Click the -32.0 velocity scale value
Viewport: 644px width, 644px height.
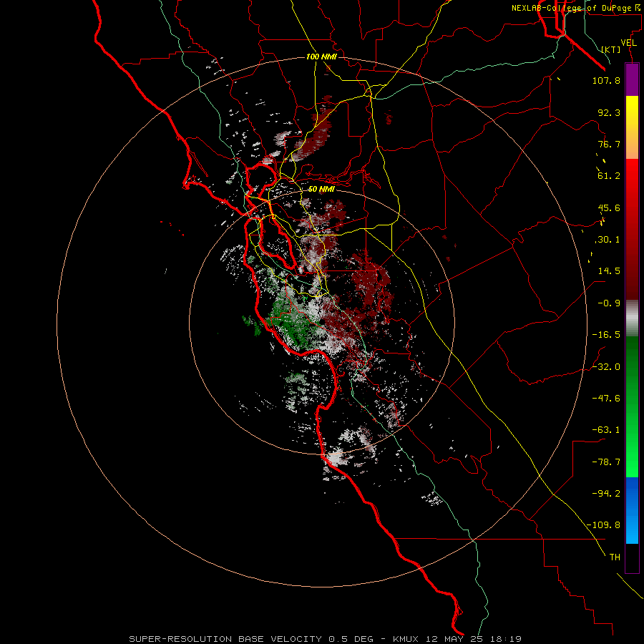click(606, 367)
